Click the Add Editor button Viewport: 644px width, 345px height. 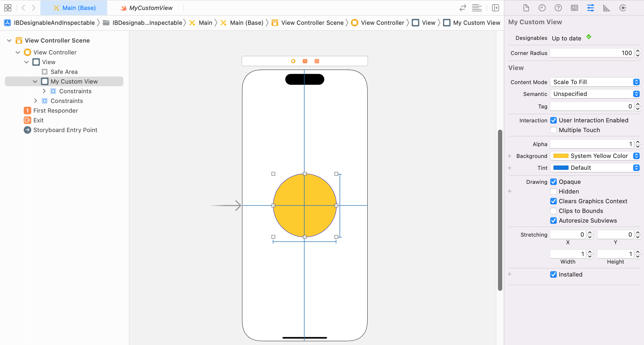[495, 8]
